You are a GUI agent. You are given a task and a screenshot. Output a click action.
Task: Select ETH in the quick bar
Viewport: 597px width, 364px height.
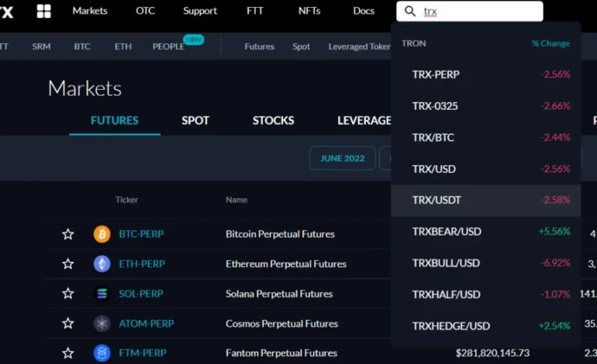(x=123, y=46)
